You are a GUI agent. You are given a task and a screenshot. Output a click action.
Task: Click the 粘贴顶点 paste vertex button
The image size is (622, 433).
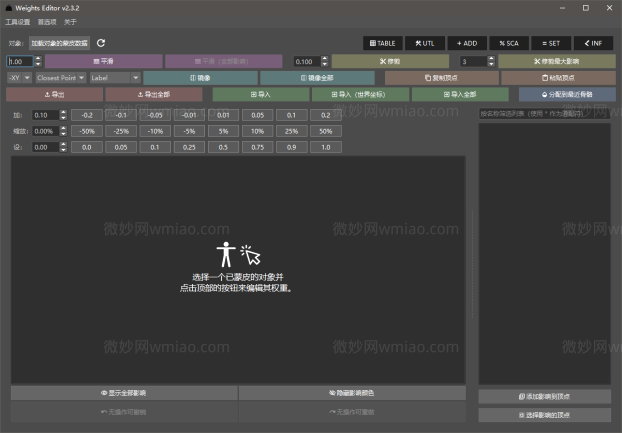tap(558, 78)
